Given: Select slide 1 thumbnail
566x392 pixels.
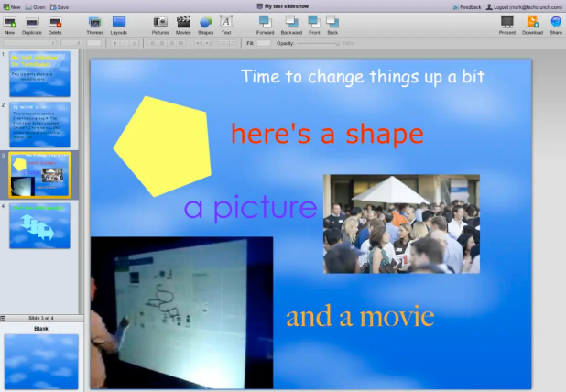Looking at the screenshot, I should click(x=39, y=73).
